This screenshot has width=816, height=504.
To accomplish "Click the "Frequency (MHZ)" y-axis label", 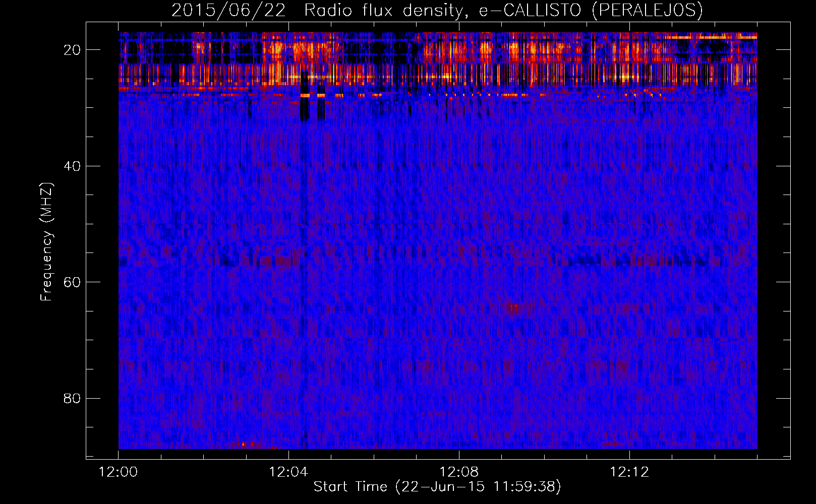I will point(46,242).
